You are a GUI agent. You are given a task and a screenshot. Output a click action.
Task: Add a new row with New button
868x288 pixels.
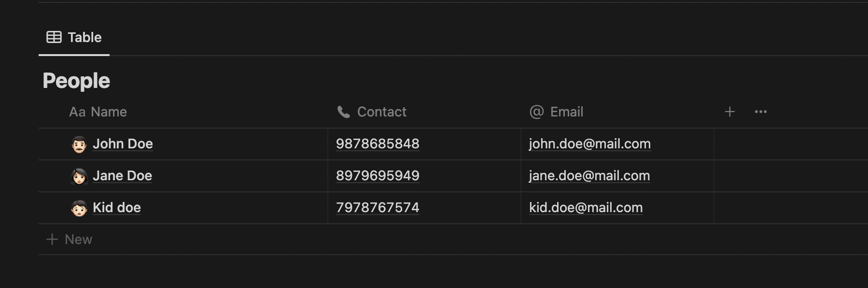[69, 239]
